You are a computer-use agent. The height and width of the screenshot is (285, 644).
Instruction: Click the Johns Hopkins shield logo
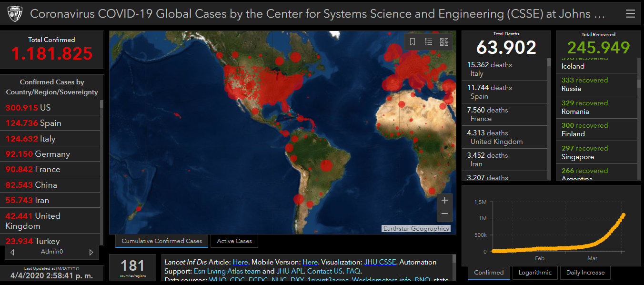coord(15,14)
